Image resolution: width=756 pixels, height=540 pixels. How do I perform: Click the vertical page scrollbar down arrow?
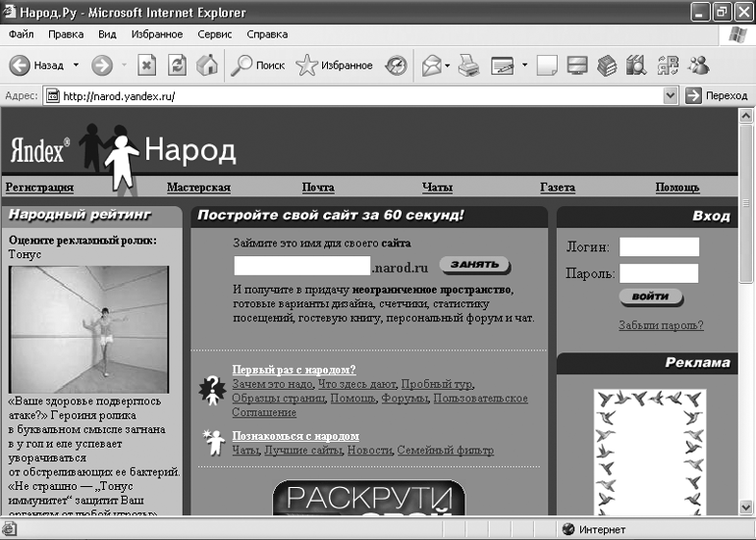[747, 507]
